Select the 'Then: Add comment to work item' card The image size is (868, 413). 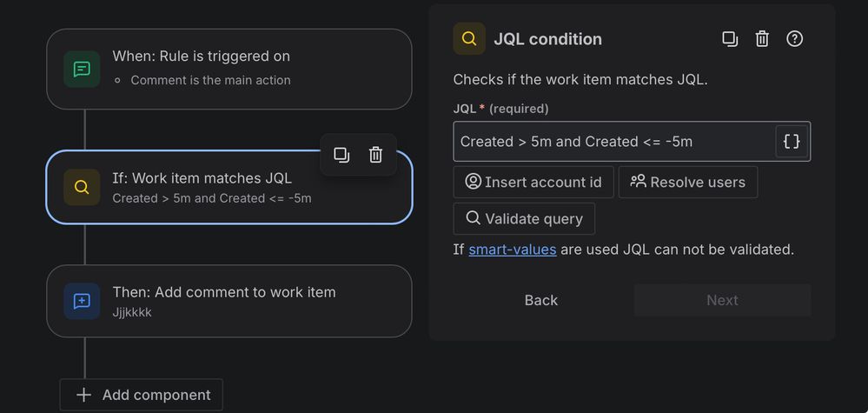tap(229, 301)
